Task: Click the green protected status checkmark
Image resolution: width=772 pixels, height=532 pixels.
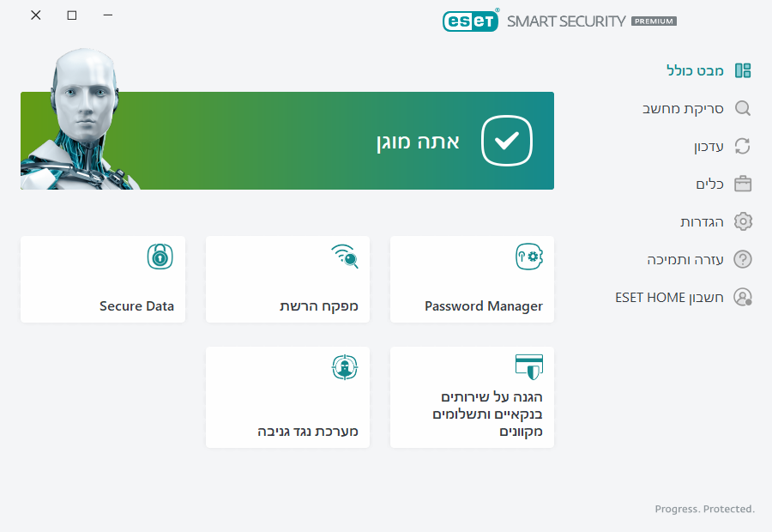Action: pyautogui.click(x=507, y=141)
